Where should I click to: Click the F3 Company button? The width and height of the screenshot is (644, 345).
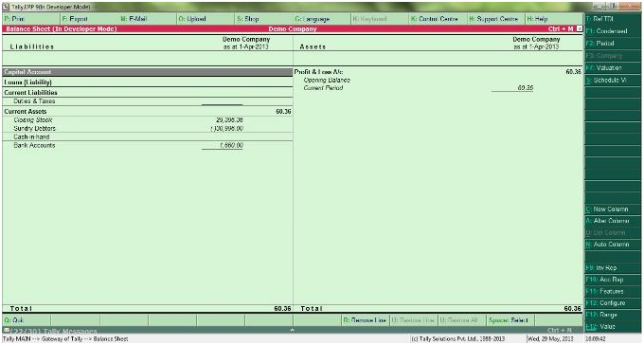coord(613,56)
